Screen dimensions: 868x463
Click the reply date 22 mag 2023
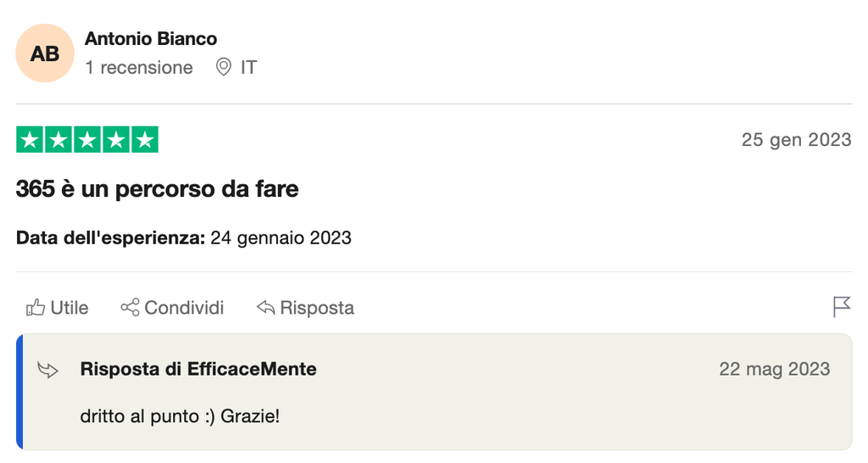[x=775, y=369]
